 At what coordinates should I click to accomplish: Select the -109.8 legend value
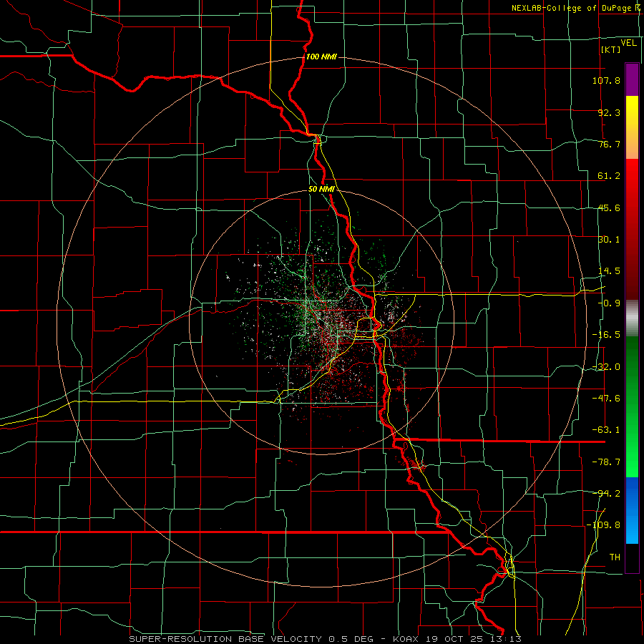point(603,525)
